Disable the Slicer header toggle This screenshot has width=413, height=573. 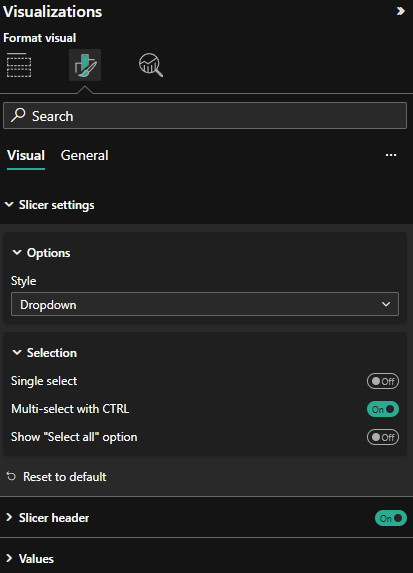point(391,518)
